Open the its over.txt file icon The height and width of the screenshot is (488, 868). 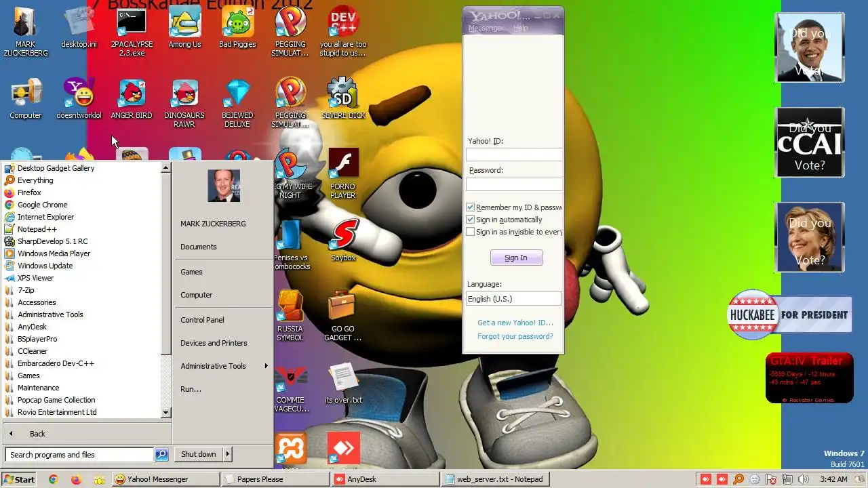pos(343,384)
